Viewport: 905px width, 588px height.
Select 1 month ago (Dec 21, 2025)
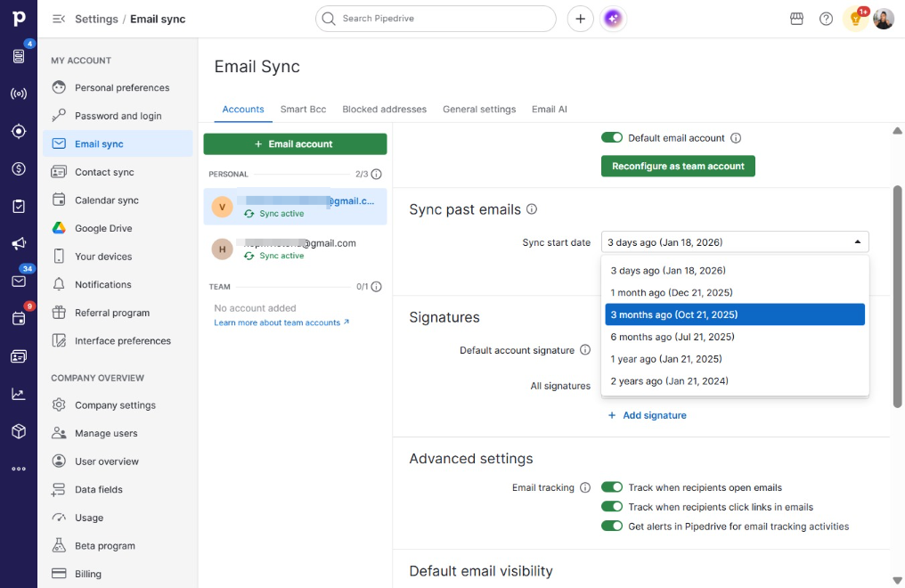735,292
